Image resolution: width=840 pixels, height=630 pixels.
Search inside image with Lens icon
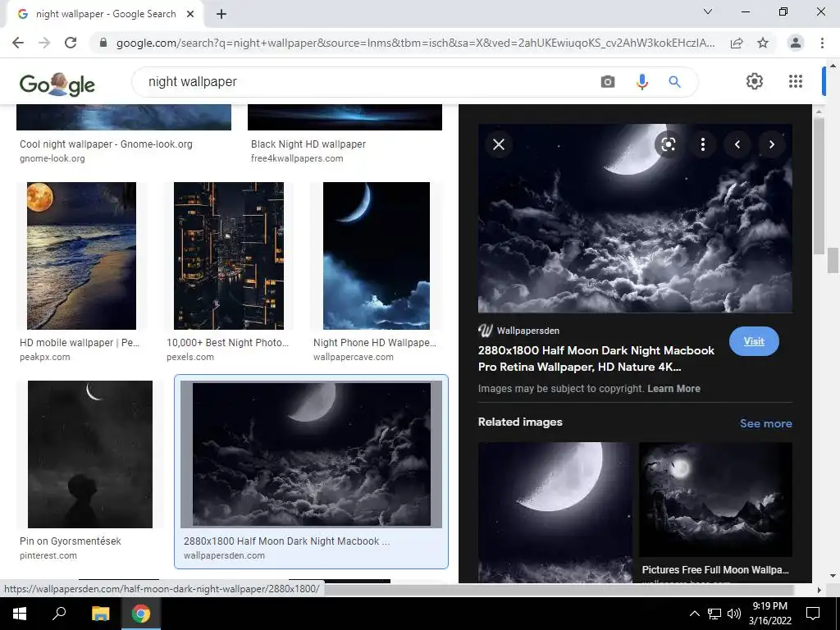[x=668, y=144]
